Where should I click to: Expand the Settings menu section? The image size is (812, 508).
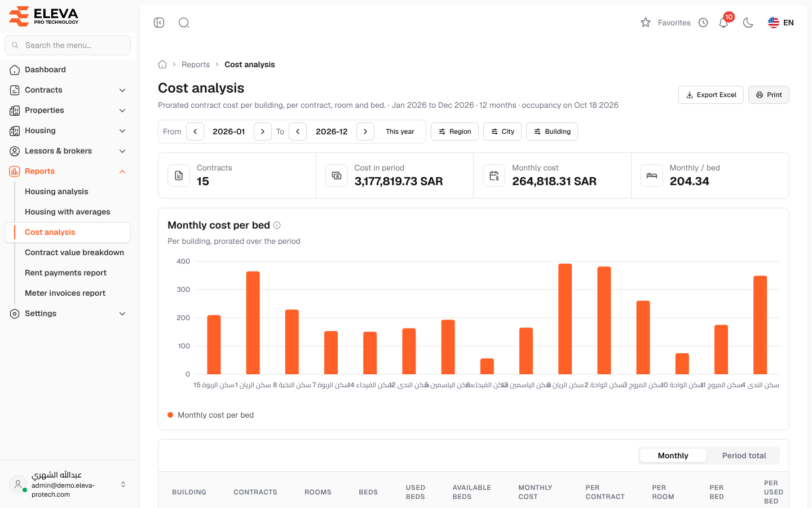coord(68,313)
